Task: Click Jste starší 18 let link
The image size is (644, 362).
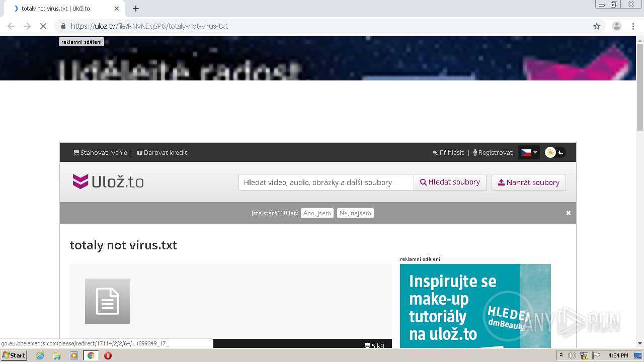Action: (x=275, y=213)
